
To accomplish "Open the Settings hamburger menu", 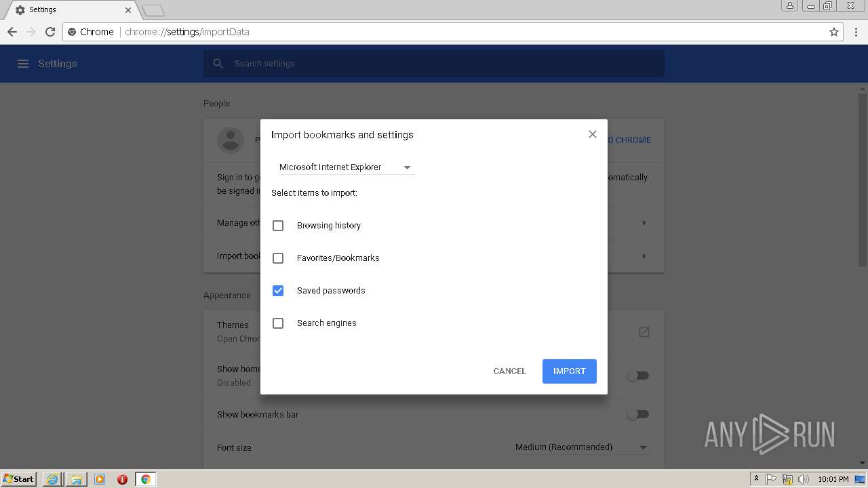I will coord(23,64).
